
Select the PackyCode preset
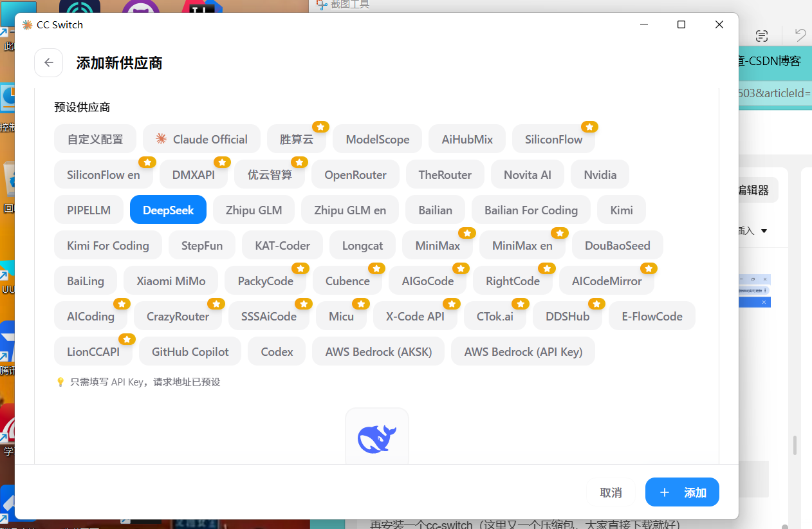coord(266,281)
